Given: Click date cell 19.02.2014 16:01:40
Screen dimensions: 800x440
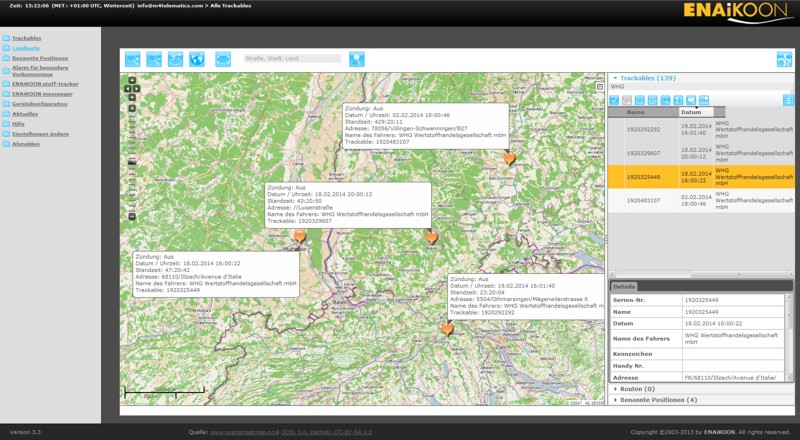Looking at the screenshot, I should [x=696, y=130].
